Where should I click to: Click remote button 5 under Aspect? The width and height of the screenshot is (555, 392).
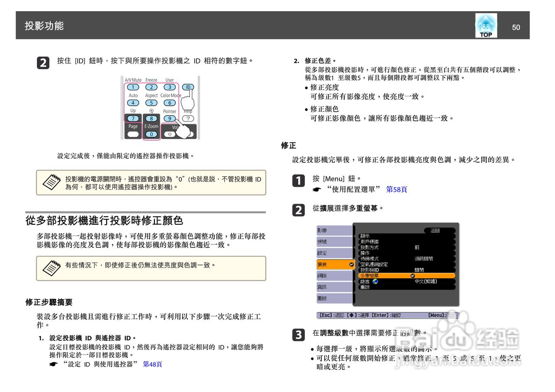[151, 103]
